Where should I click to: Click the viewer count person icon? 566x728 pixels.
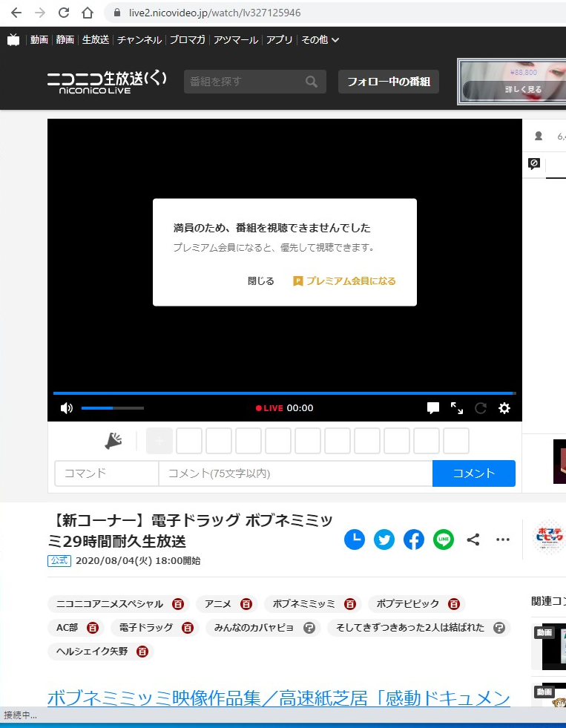pyautogui.click(x=539, y=136)
